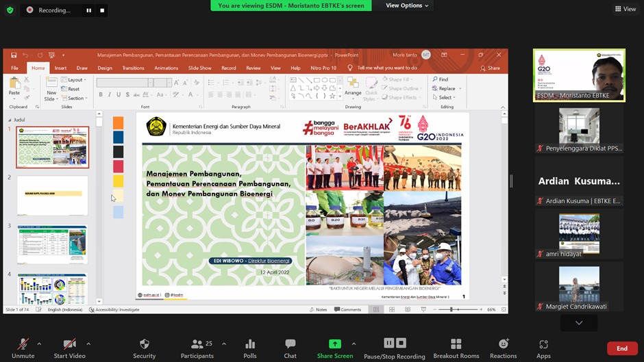
Task: Change Zoom layout with View button
Action: 626,9
